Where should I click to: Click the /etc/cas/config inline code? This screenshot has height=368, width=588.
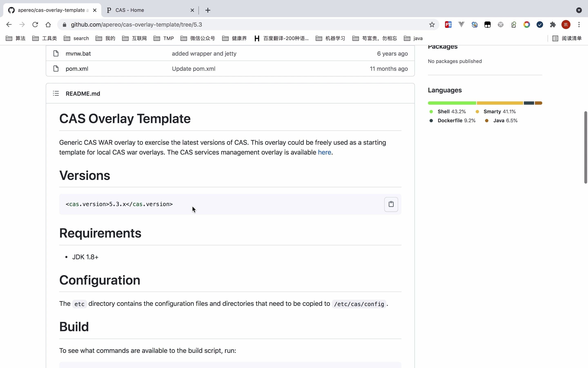[x=359, y=304]
